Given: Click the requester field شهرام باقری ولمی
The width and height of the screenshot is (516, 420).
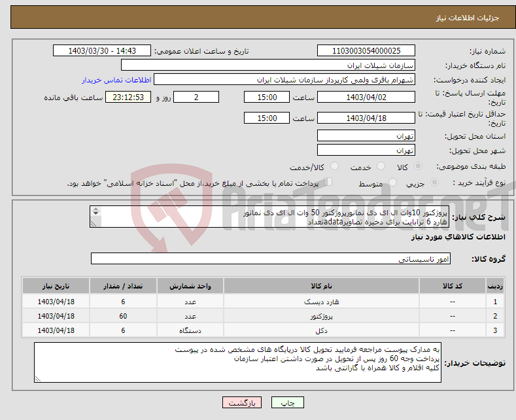Looking at the screenshot, I should pos(284,80).
